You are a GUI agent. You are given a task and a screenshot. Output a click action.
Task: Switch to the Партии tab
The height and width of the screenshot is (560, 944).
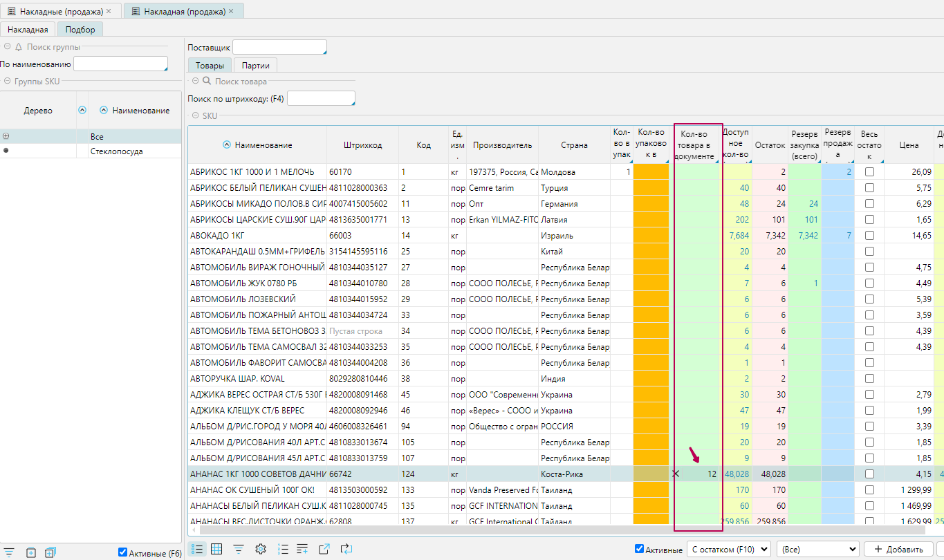[x=255, y=66]
